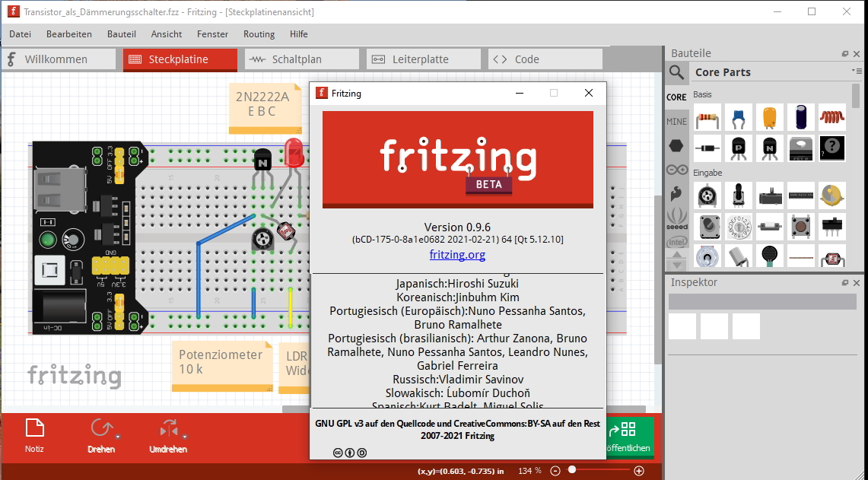
Task: Zoom in with the plus button
Action: point(639,471)
